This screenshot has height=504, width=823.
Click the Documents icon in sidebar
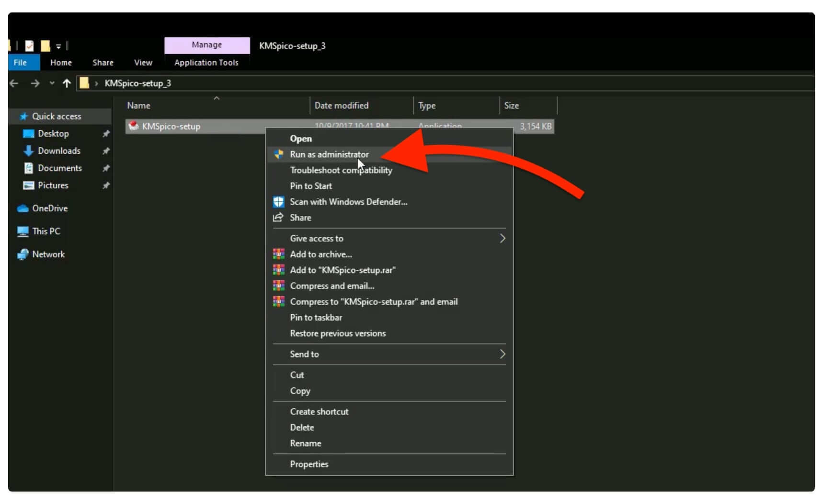[x=29, y=168]
